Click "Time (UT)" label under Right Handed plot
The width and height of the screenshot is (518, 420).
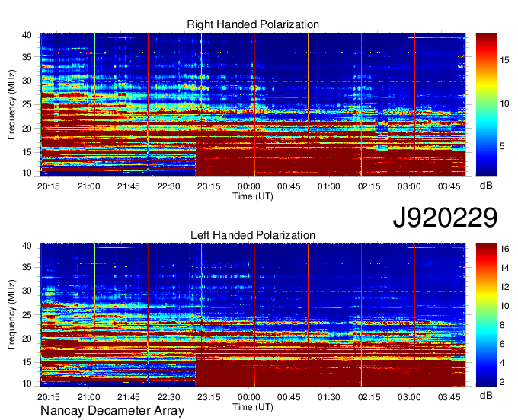253,196
